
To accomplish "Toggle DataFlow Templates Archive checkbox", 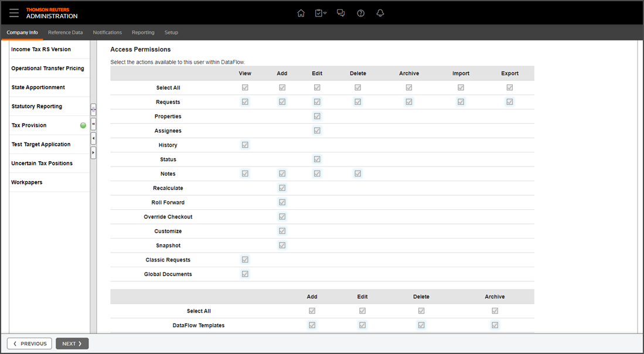I will 495,325.
